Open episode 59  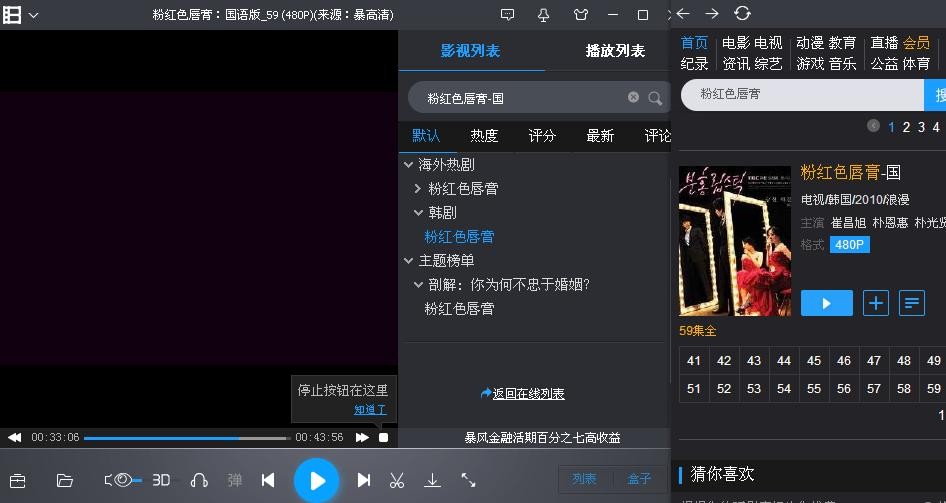[x=933, y=389]
